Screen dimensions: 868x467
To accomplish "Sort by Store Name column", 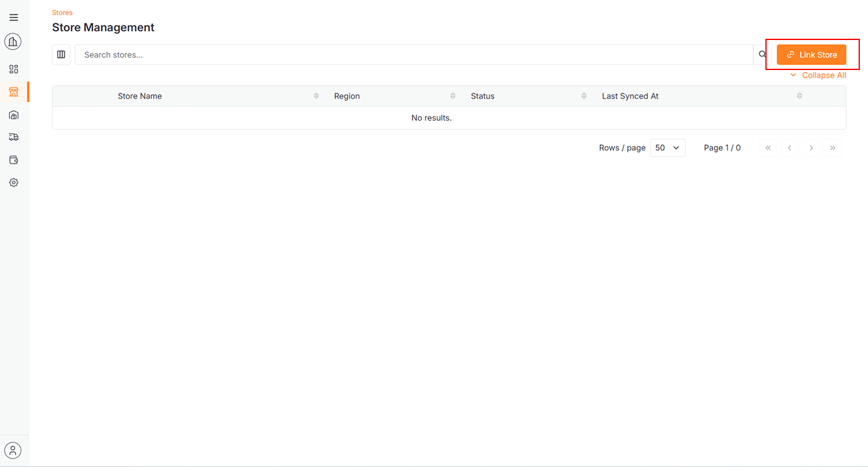I will click(316, 96).
